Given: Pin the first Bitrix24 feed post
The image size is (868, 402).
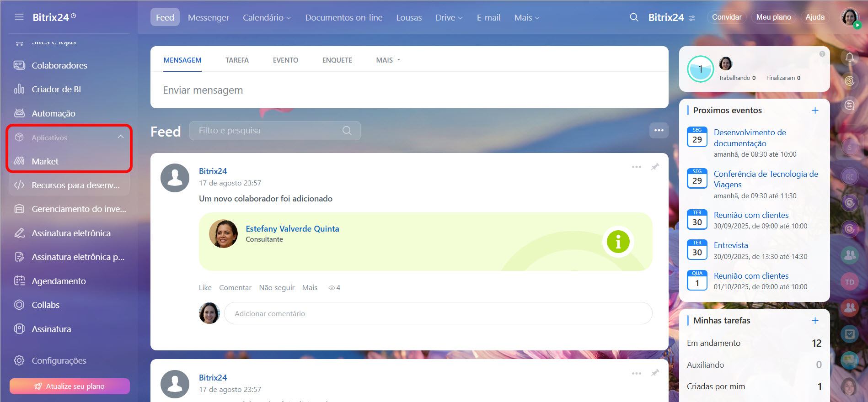Looking at the screenshot, I should (655, 167).
